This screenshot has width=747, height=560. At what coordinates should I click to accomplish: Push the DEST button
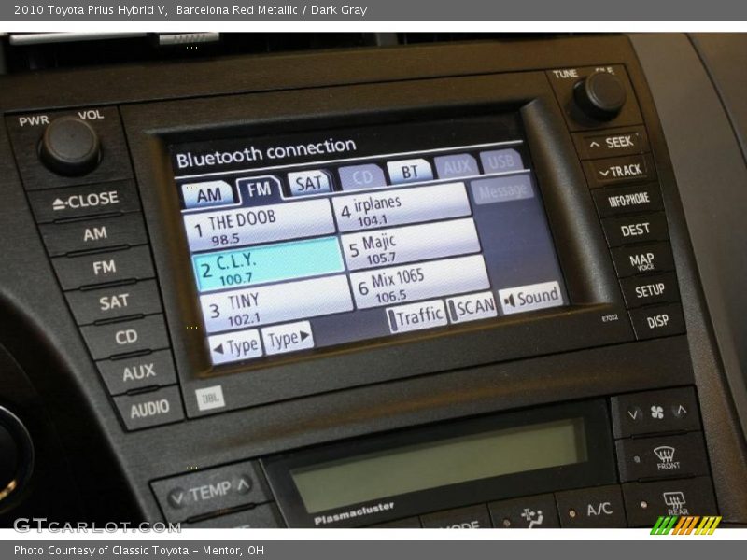(x=636, y=231)
